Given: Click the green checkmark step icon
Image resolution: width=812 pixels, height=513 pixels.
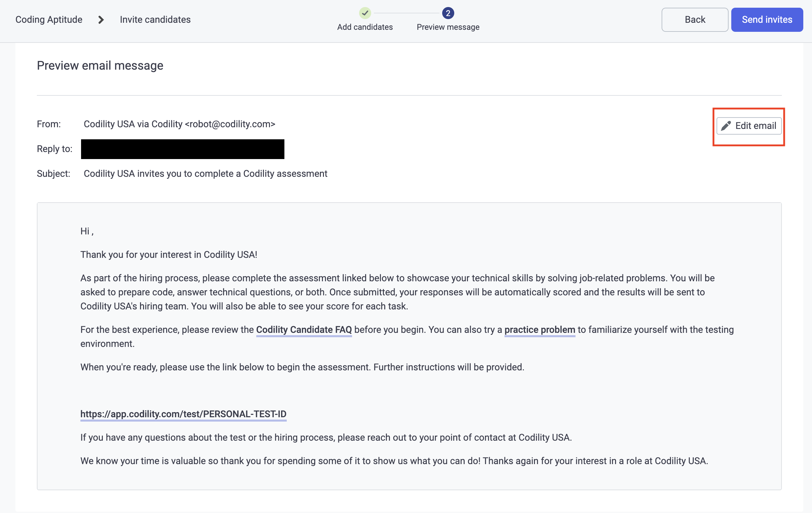Looking at the screenshot, I should (365, 13).
